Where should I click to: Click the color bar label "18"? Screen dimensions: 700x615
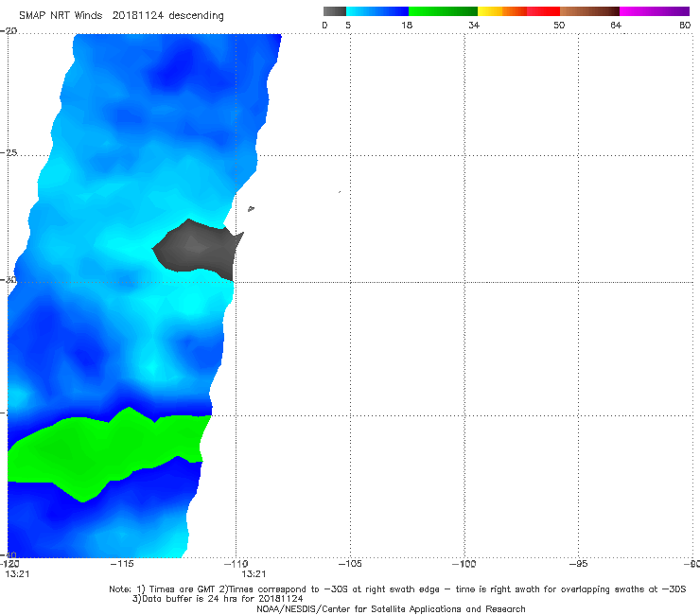pos(407,25)
